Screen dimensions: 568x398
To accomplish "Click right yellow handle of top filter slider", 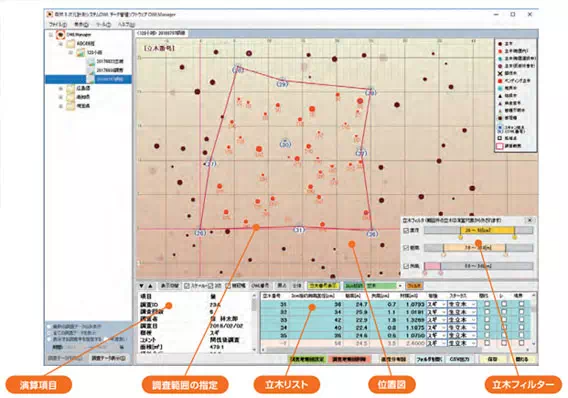I will coord(514,237).
